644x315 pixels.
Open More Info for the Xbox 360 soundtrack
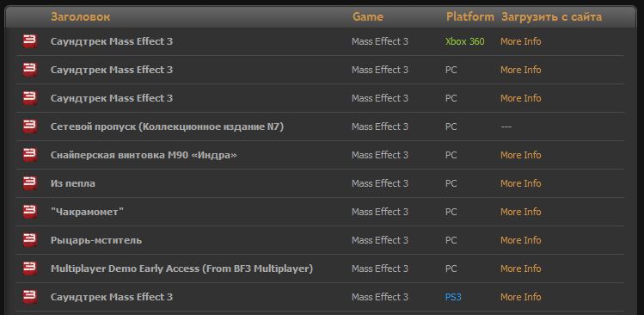click(x=520, y=41)
